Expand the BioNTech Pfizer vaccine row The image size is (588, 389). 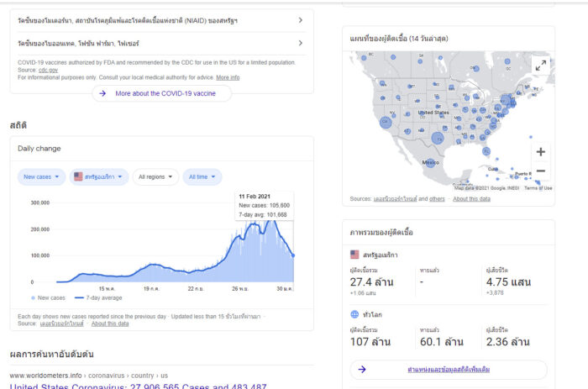pyautogui.click(x=300, y=43)
